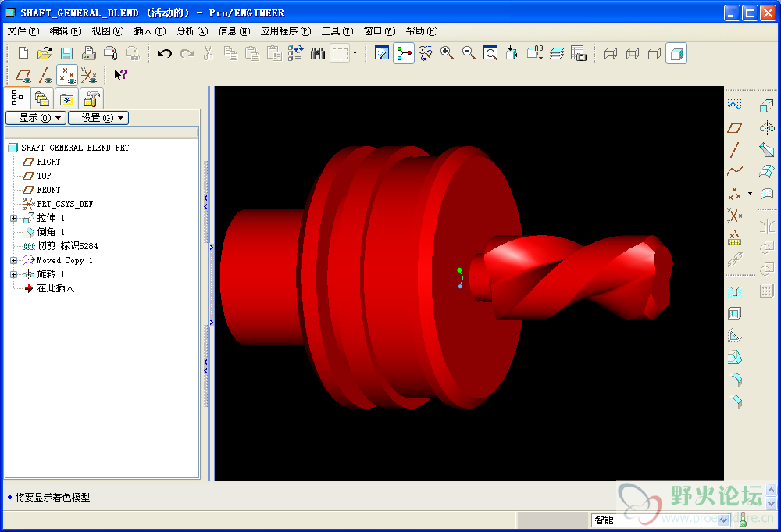Toggle datum axes display
The image size is (781, 532).
(45, 75)
